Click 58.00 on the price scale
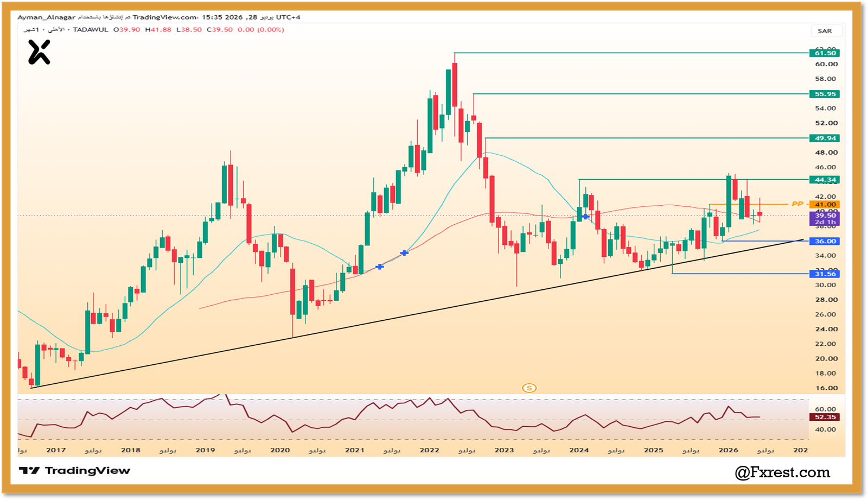This screenshot has height=500, width=868. click(x=826, y=79)
